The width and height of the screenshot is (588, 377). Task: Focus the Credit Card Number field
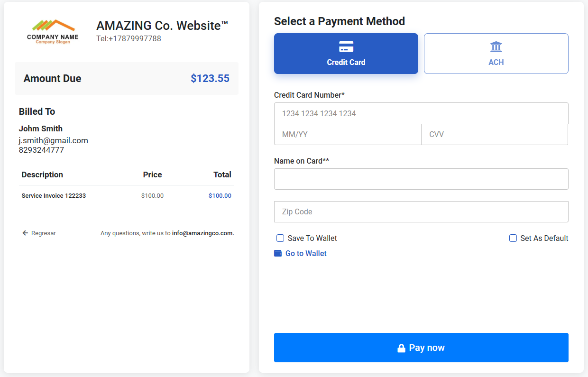pos(421,113)
